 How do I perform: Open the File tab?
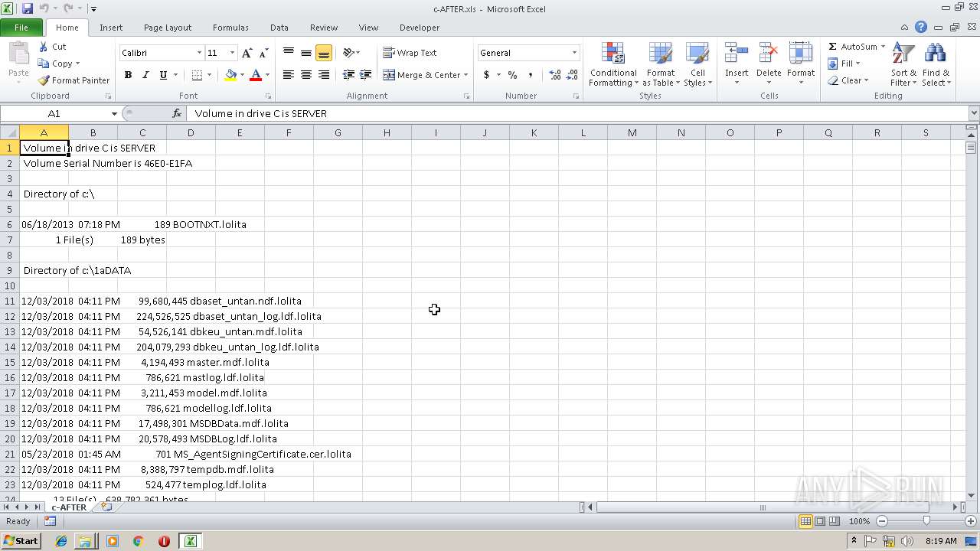21,28
